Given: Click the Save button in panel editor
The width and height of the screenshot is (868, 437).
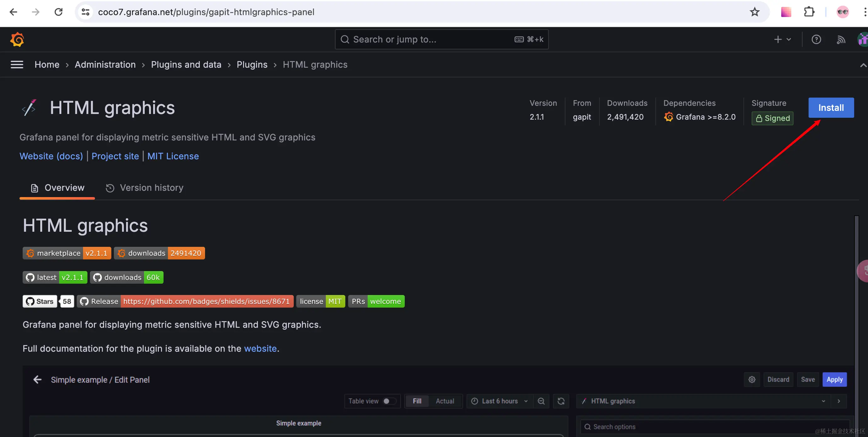Looking at the screenshot, I should (808, 379).
